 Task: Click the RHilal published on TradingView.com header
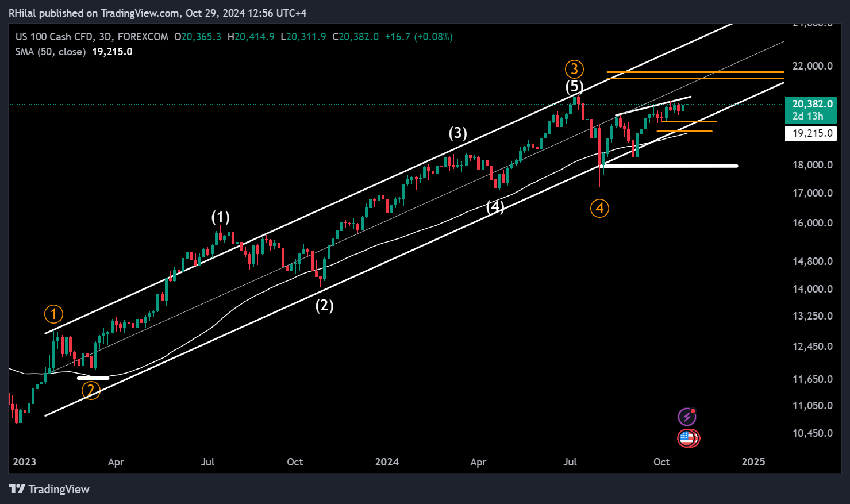coord(157,13)
